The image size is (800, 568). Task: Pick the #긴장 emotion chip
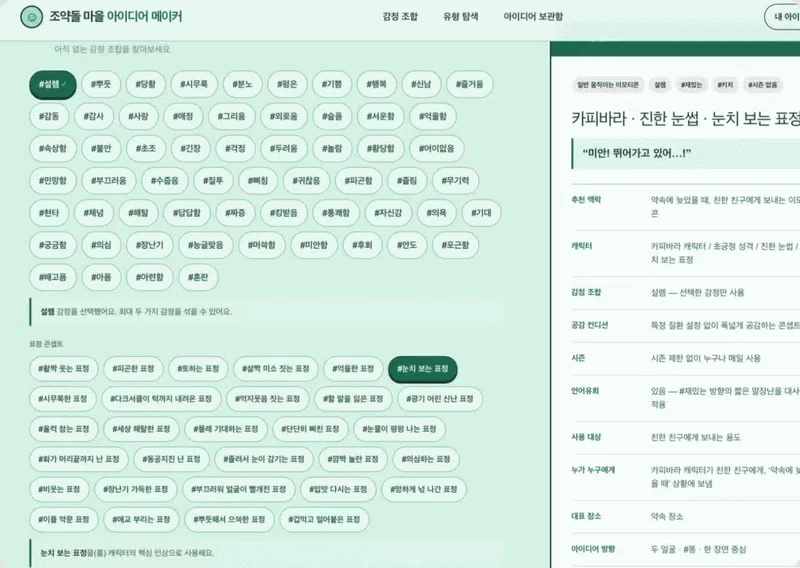pyautogui.click(x=190, y=149)
